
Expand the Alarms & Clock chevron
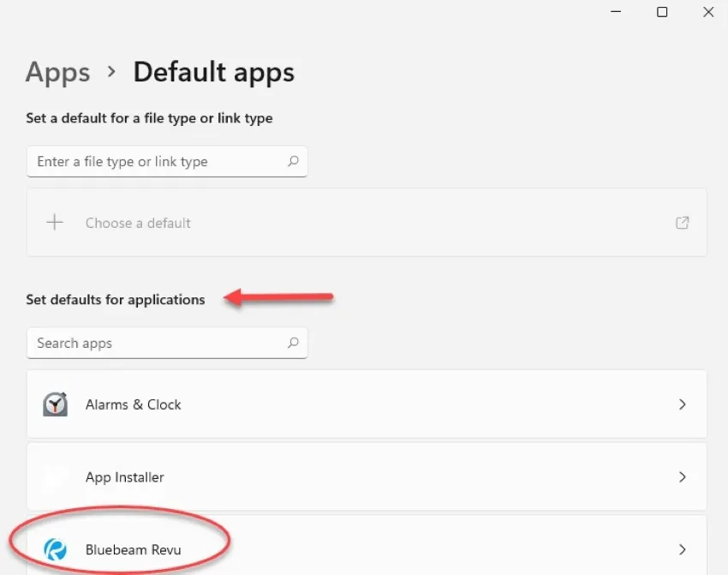click(x=683, y=404)
